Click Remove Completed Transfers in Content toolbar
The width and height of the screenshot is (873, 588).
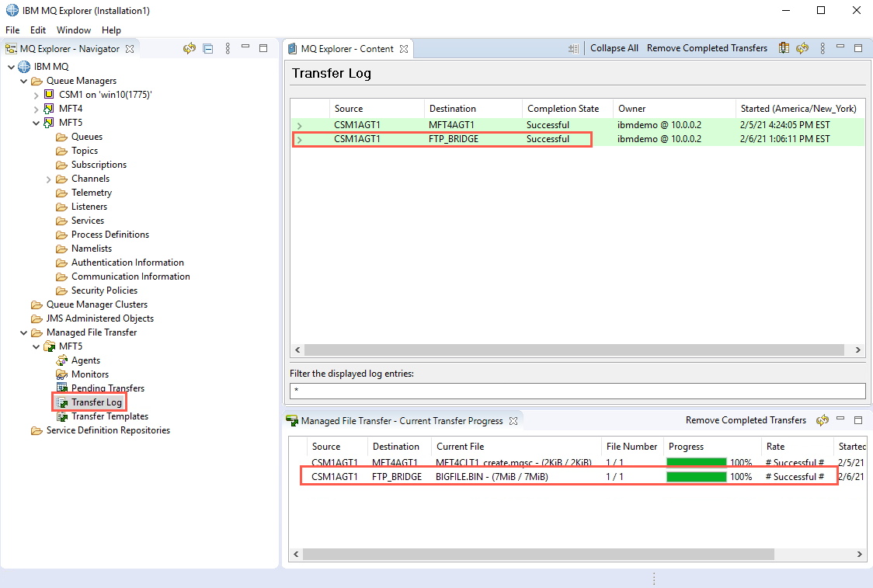point(707,48)
